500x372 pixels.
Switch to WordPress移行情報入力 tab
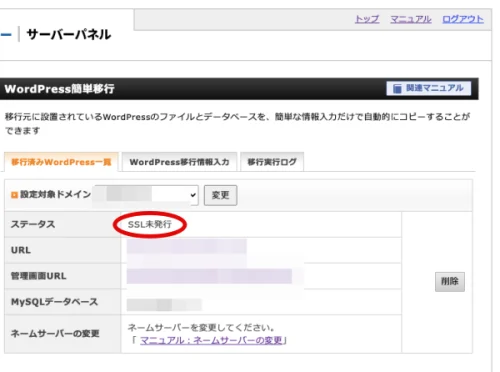pos(179,162)
